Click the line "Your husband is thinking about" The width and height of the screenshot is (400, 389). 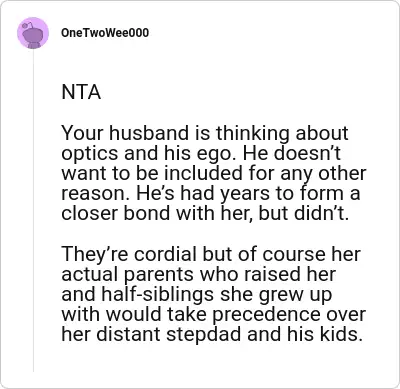(205, 133)
